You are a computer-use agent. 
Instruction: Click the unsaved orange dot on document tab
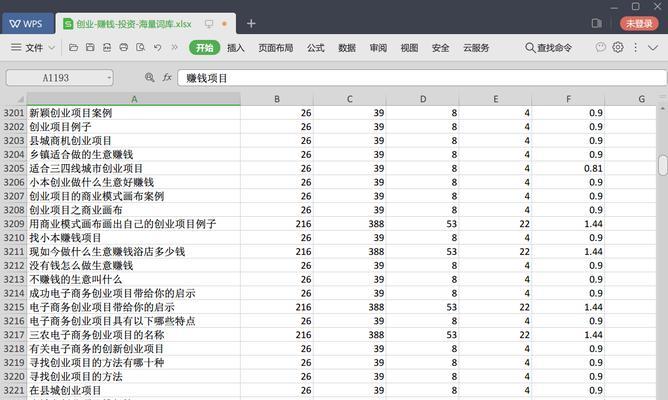pyautogui.click(x=225, y=24)
